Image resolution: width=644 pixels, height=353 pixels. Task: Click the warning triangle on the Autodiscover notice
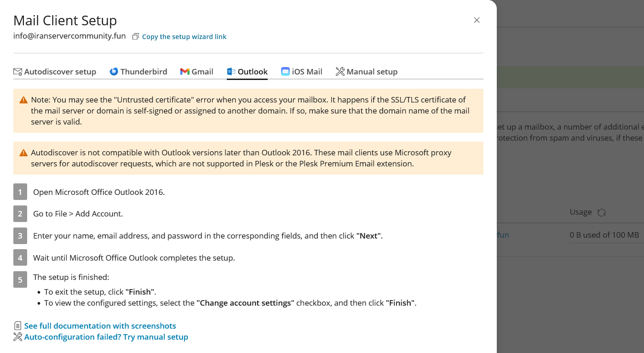(x=23, y=153)
